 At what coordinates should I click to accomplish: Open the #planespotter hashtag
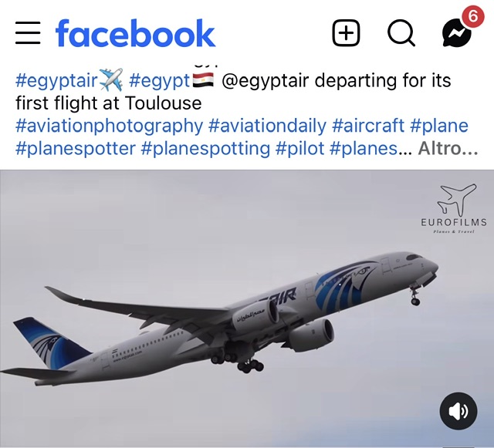pyautogui.click(x=76, y=149)
